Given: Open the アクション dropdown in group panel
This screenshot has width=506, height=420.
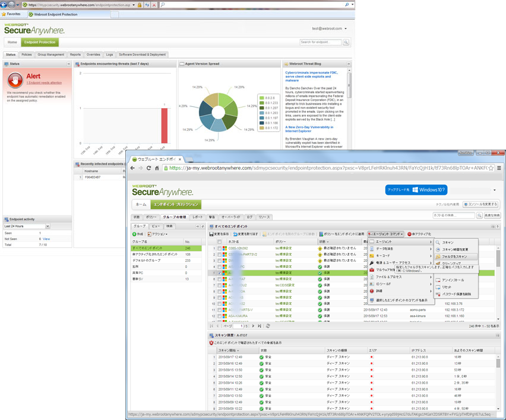Looking at the screenshot, I should (x=157, y=234).
